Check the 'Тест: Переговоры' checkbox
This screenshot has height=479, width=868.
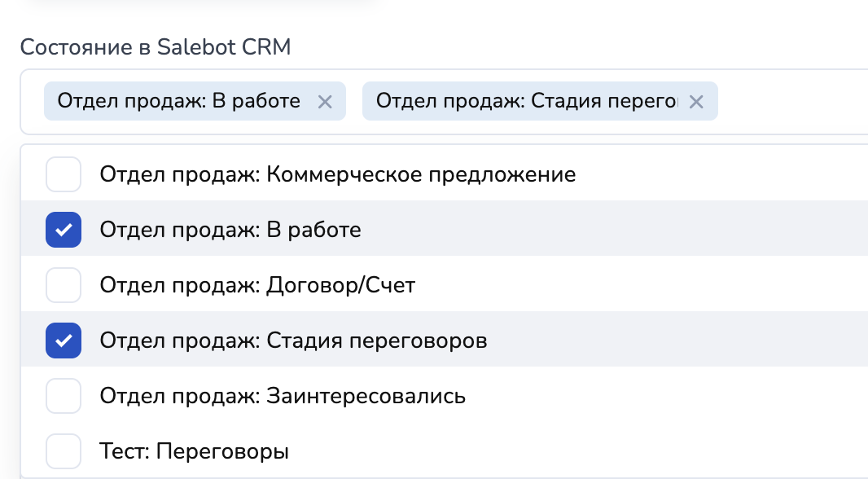[x=64, y=450]
